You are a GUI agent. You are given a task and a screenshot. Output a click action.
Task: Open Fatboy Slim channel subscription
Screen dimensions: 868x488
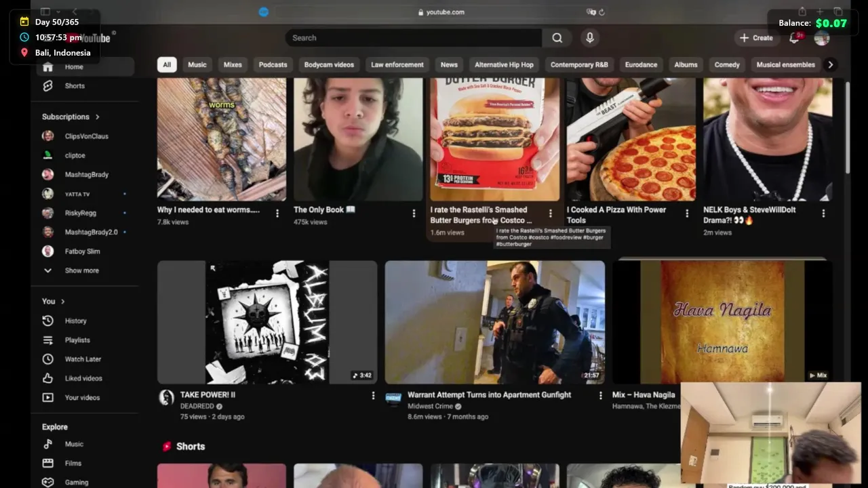click(x=85, y=251)
